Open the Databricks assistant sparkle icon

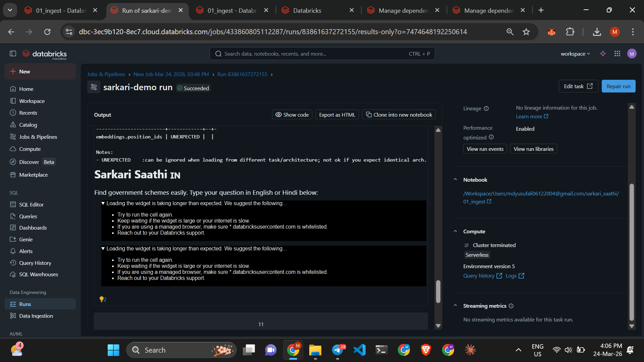pyautogui.click(x=603, y=54)
